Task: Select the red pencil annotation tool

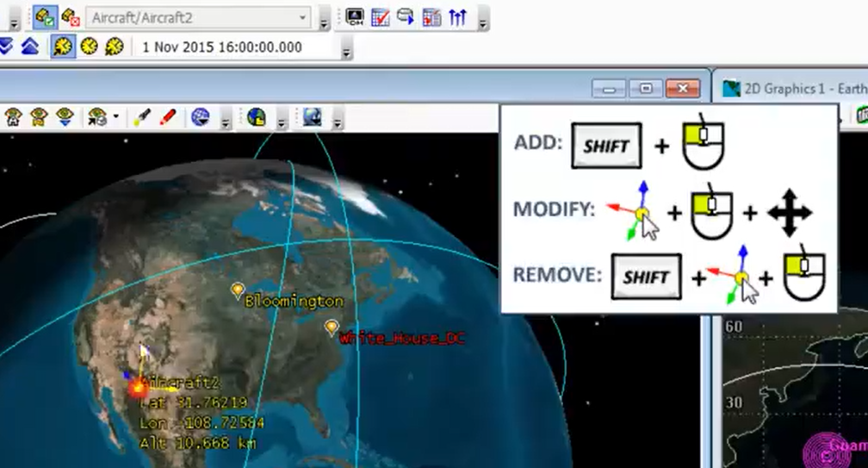Action: point(168,117)
